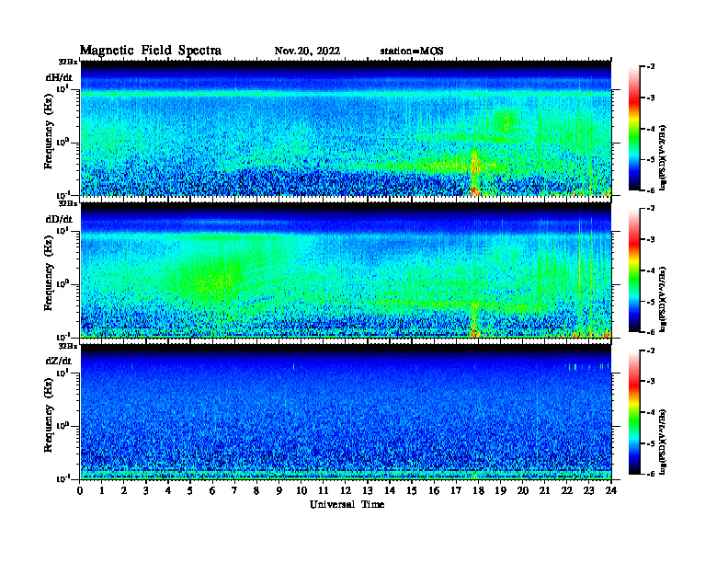
Task: Click the dZ/dt color scale bar
Action: coord(634,412)
